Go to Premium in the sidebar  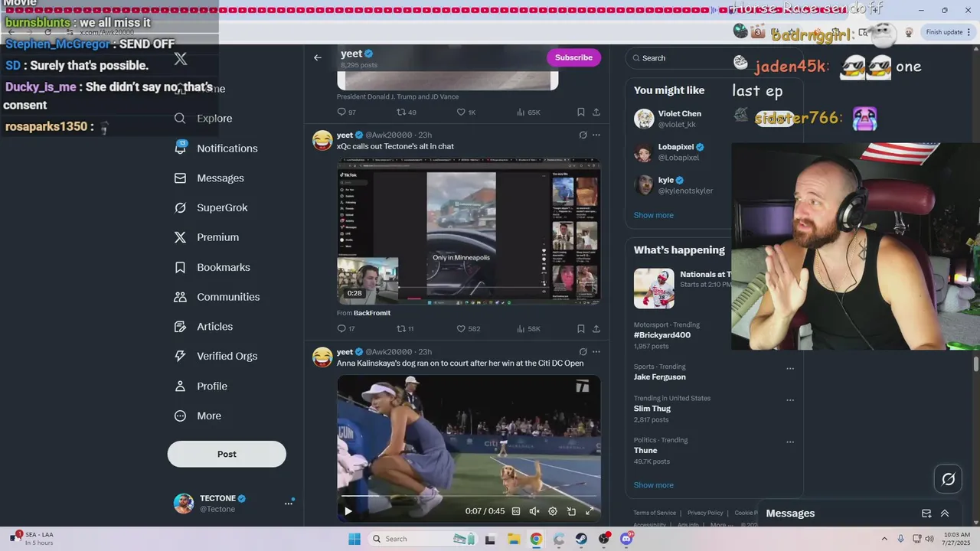207,237
